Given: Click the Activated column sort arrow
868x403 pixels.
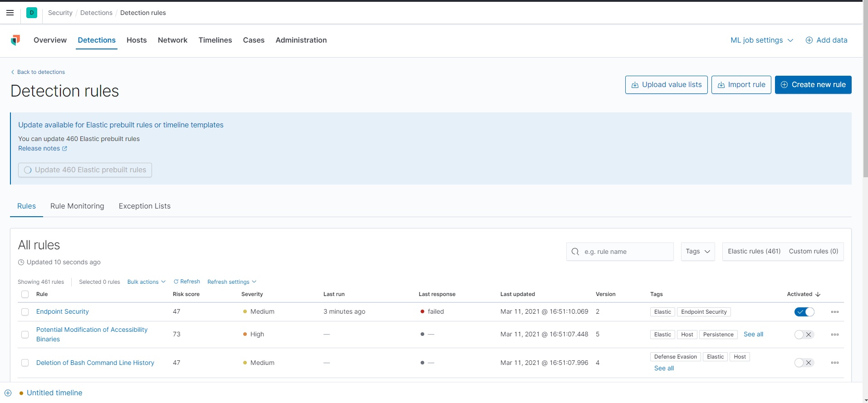Looking at the screenshot, I should [x=818, y=294].
